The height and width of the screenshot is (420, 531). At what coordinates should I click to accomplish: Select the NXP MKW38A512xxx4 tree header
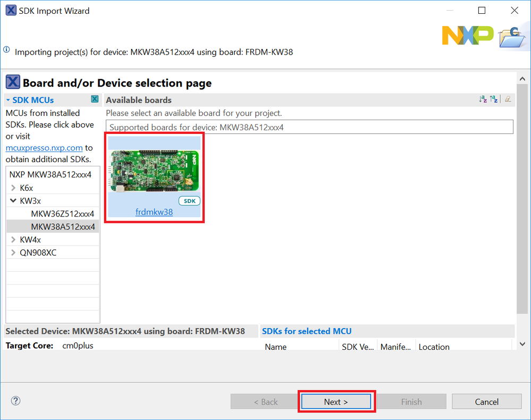(50, 174)
